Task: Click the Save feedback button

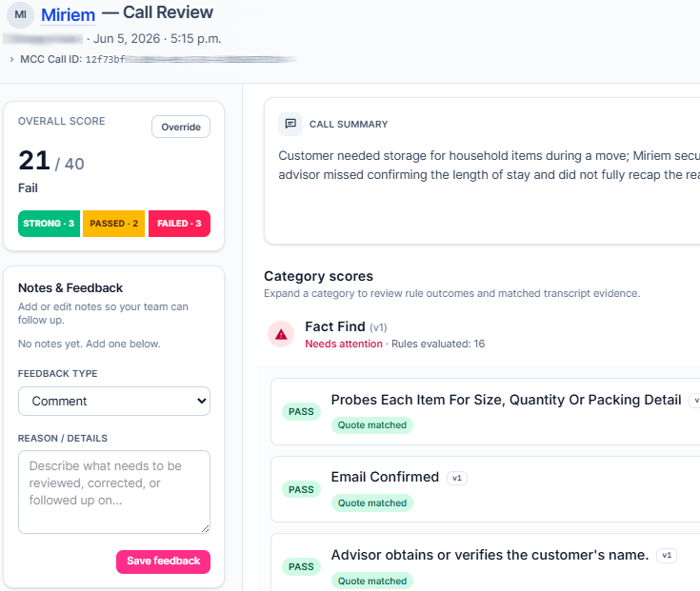Action: 164,561
